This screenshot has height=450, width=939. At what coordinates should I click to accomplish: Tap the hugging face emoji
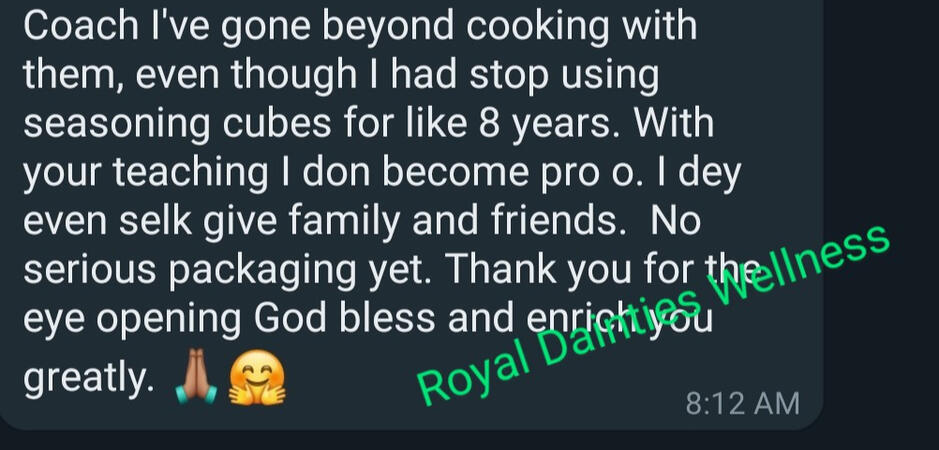(x=257, y=377)
